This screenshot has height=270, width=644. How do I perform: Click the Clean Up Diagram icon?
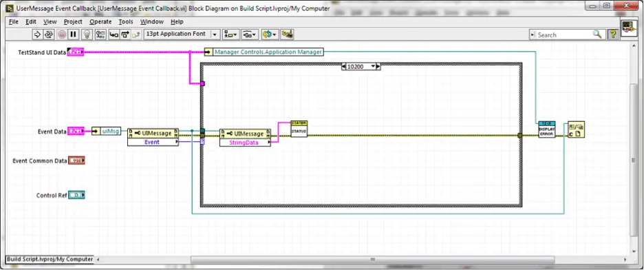pyautogui.click(x=287, y=34)
